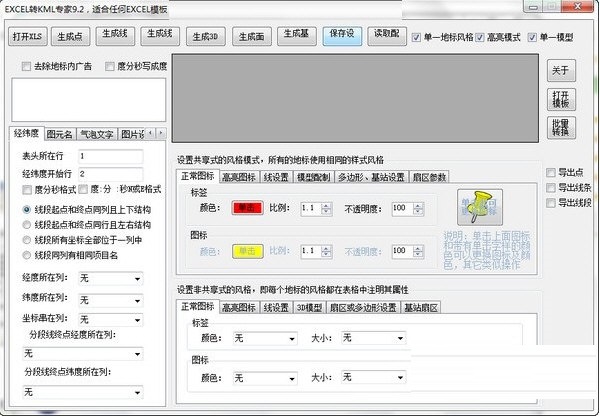
Task: Check the 导出线条 checkbox
Action: [551, 188]
